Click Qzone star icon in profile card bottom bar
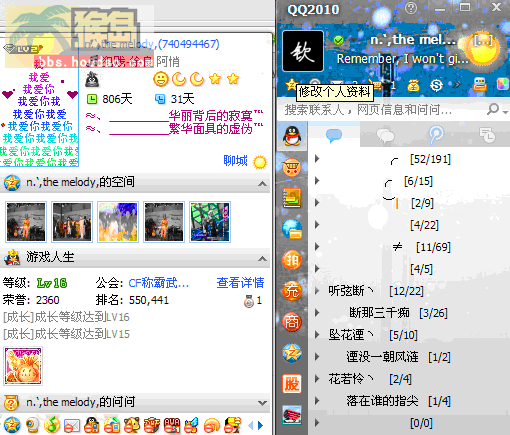This screenshot has width=510, height=435. pos(12,425)
